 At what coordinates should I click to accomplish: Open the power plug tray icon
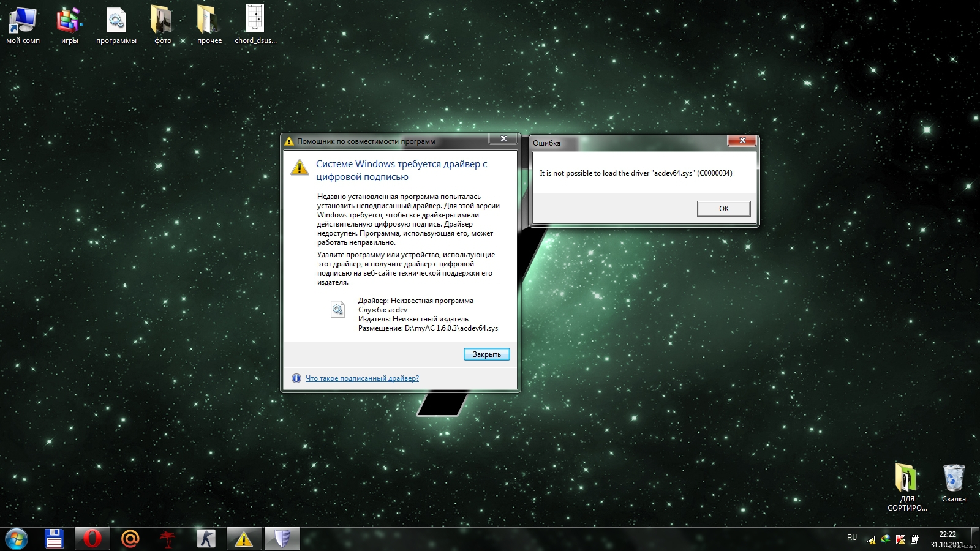coord(914,539)
